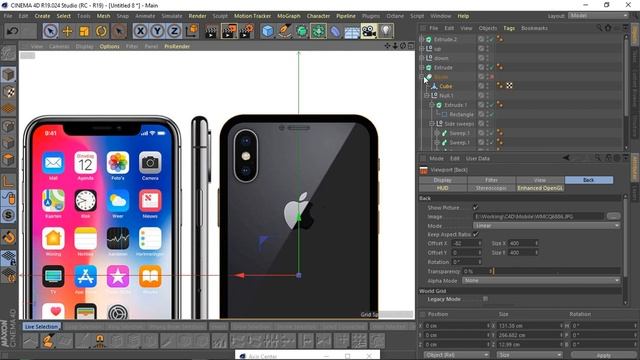Click the Apply button

click(603, 355)
